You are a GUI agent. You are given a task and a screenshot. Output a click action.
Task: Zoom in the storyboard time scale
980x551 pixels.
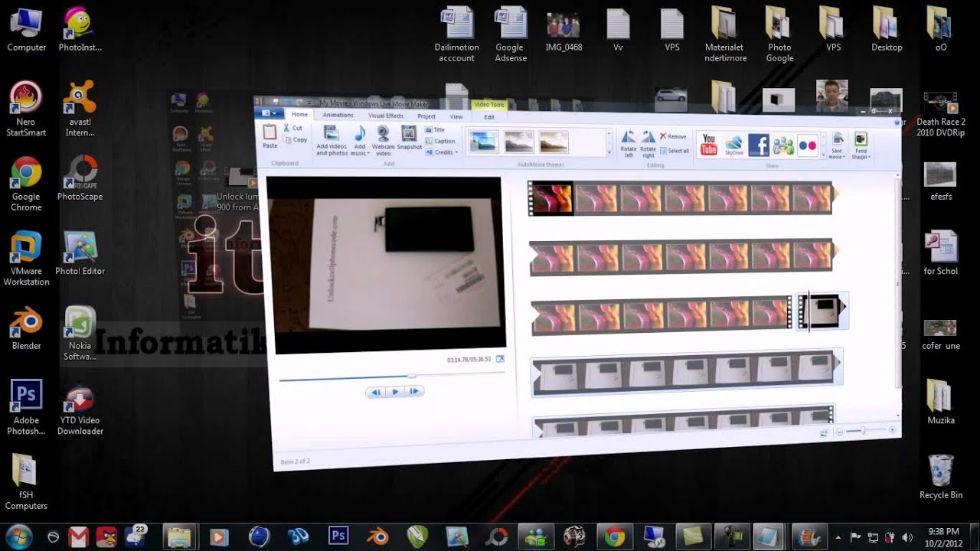click(892, 431)
